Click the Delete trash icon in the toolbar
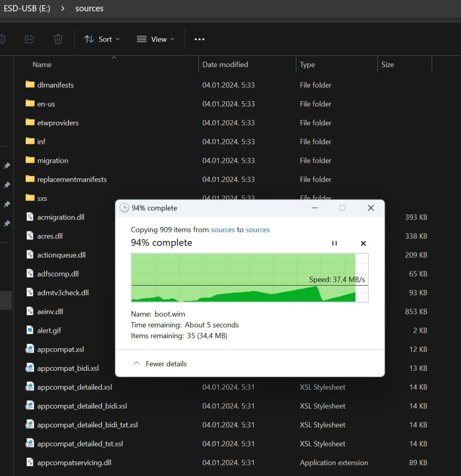The image size is (461, 476). click(x=58, y=39)
